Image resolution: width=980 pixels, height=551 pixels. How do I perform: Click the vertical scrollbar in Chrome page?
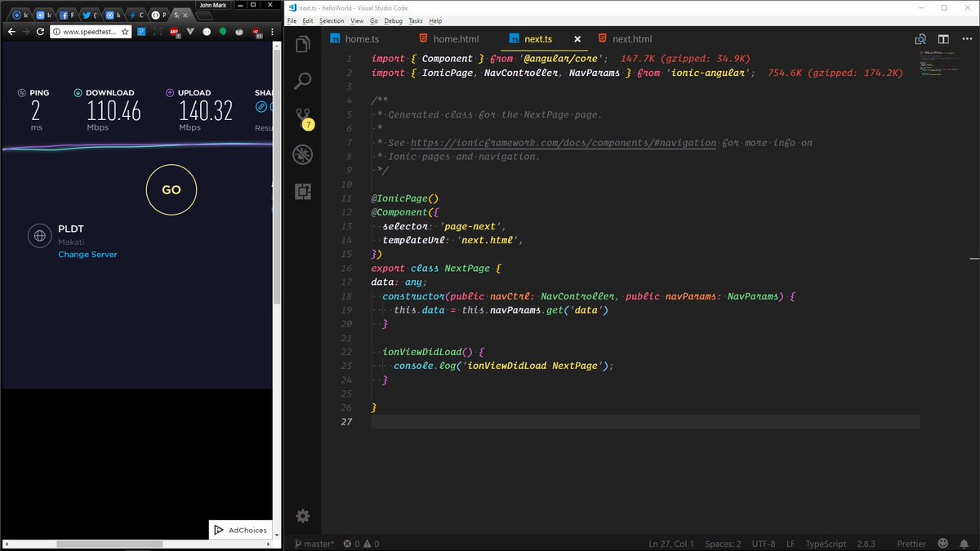pos(277,176)
